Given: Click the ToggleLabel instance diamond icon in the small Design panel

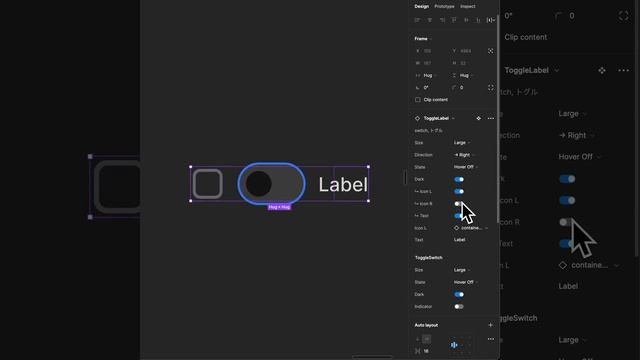Looking at the screenshot, I should 417,118.
